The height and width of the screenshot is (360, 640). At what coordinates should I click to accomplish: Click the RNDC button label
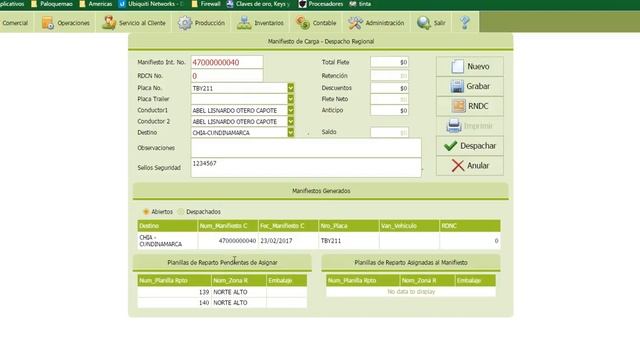pos(478,106)
